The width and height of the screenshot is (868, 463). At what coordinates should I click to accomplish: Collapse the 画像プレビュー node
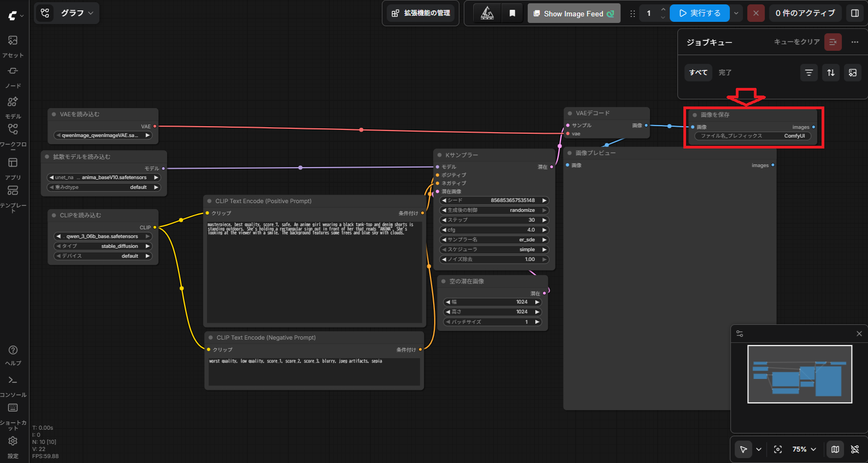(570, 153)
